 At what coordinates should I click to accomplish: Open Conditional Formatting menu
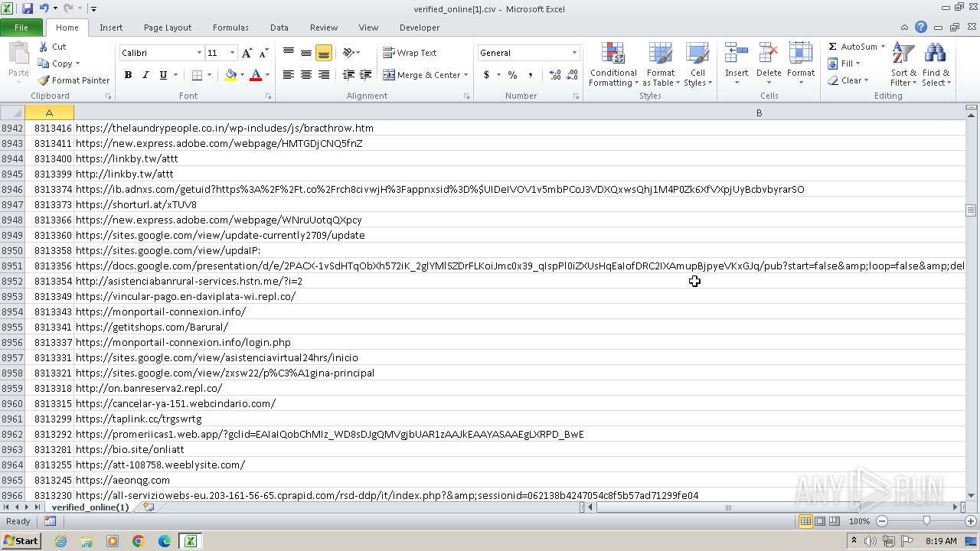coord(613,64)
